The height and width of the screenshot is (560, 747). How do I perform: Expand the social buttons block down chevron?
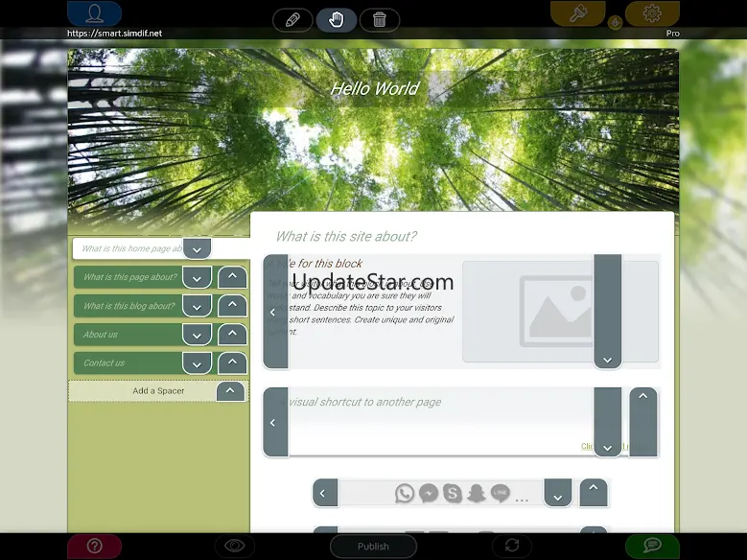tap(557, 494)
